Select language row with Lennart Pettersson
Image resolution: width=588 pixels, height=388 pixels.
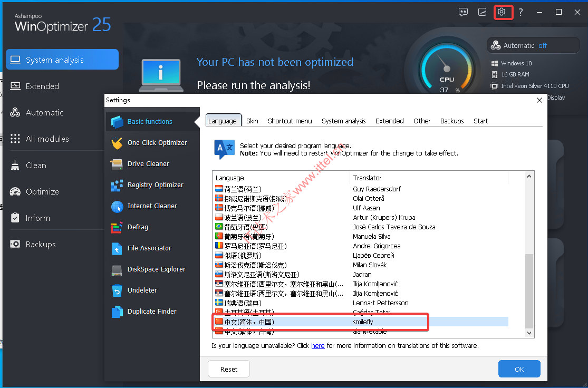coord(361,303)
